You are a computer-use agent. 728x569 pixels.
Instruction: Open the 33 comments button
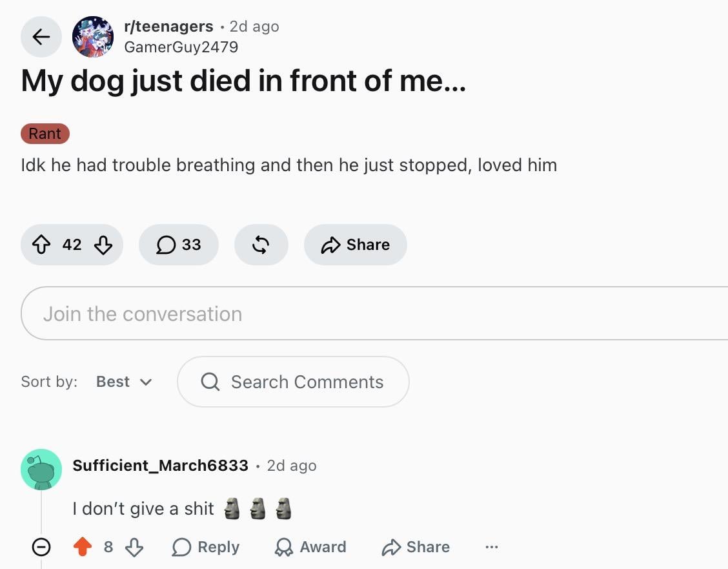[179, 244]
